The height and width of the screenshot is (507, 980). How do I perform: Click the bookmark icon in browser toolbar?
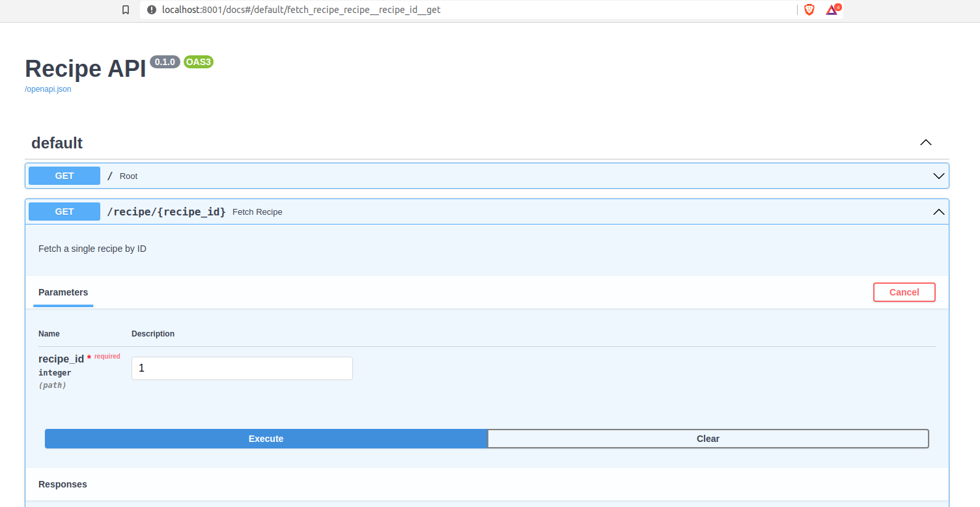pos(126,10)
